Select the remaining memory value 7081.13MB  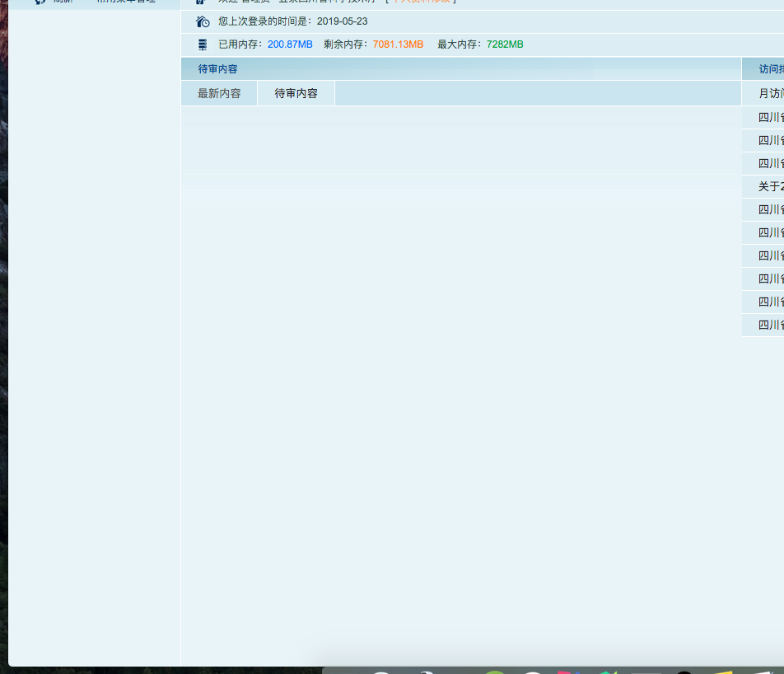click(398, 44)
